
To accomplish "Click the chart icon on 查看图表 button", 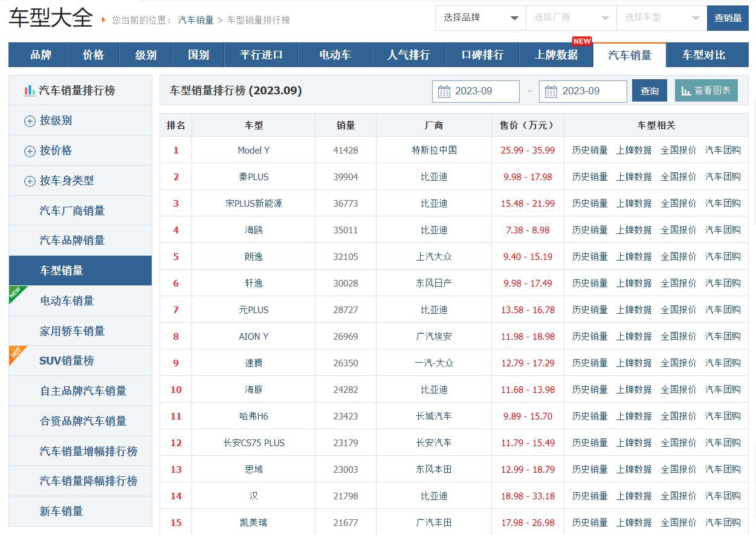I will 686,91.
